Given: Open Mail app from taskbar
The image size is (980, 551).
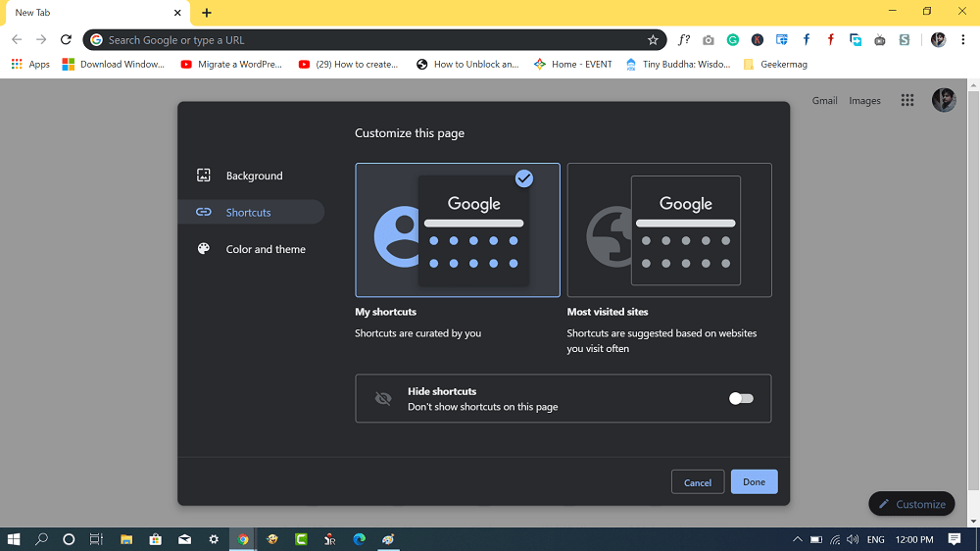Looking at the screenshot, I should (x=184, y=539).
